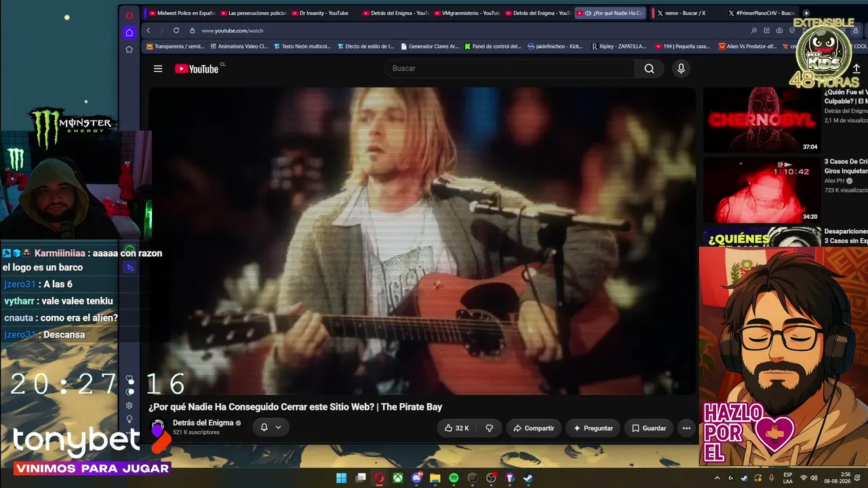This screenshot has width=868, height=488.
Task: Open Alien Vs Predator bookmark
Action: point(747,47)
